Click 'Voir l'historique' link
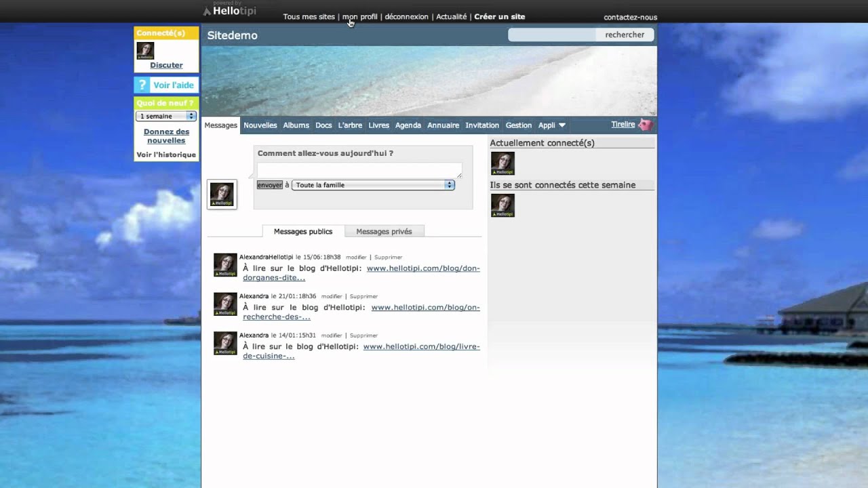Viewport: 868px width, 488px height. (166, 155)
